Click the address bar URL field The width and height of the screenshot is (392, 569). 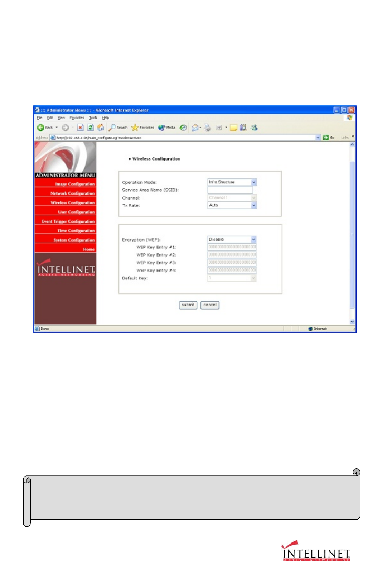[x=185, y=138]
